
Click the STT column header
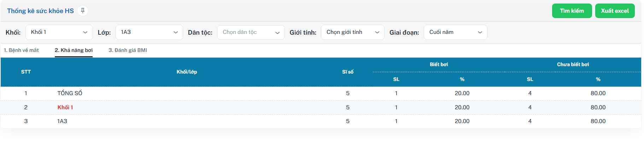pyautogui.click(x=26, y=72)
